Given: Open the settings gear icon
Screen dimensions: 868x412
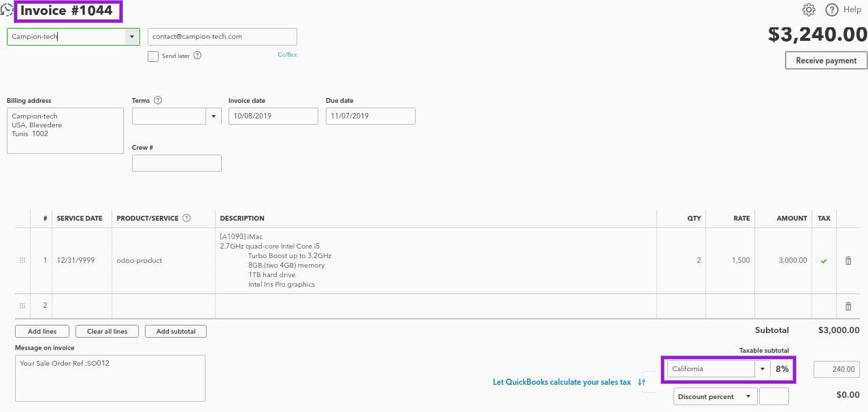Looking at the screenshot, I should [809, 10].
